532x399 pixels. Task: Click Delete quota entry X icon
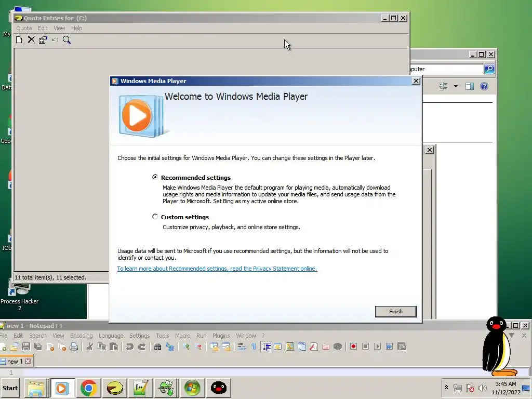31,40
